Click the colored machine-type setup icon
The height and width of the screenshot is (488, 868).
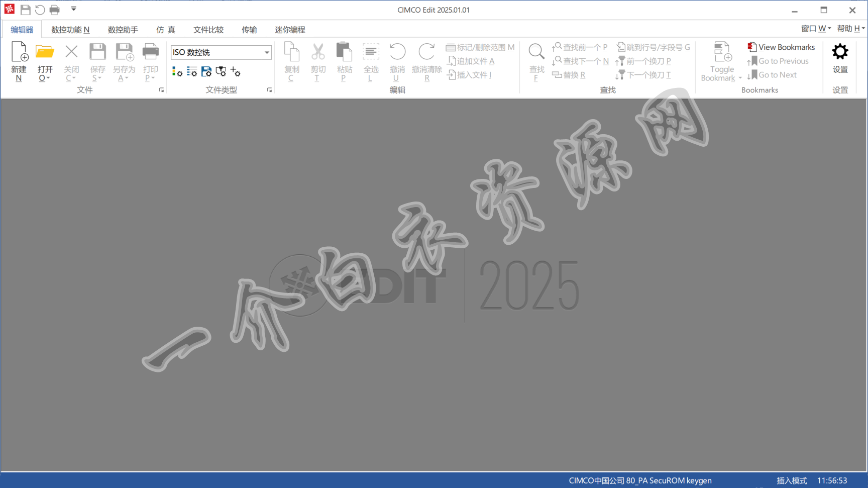[x=177, y=72]
